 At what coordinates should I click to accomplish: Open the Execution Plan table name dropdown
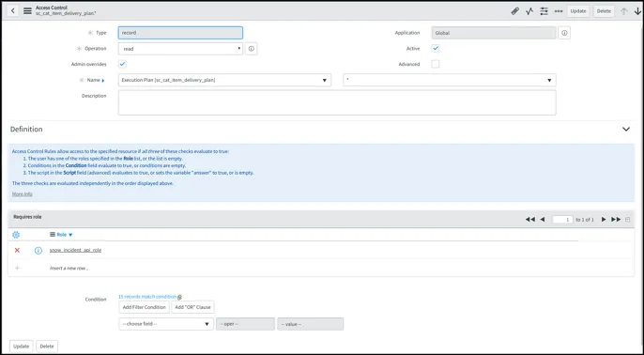[x=224, y=80]
